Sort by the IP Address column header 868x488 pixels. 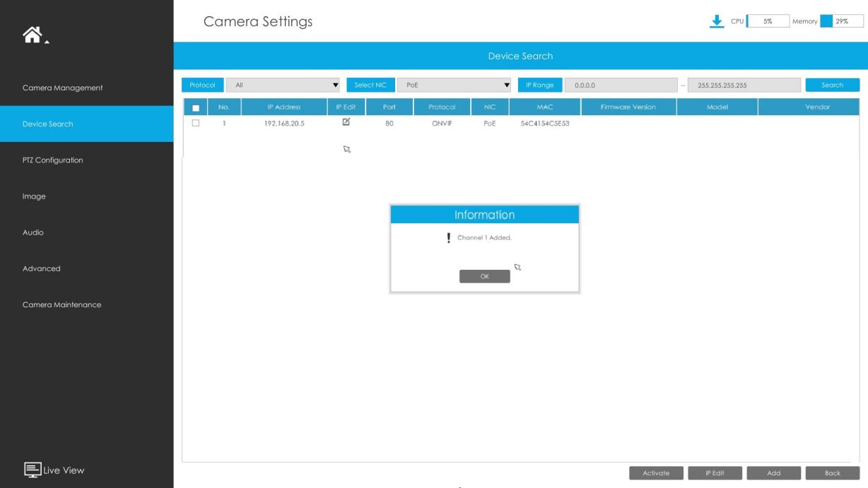point(284,107)
